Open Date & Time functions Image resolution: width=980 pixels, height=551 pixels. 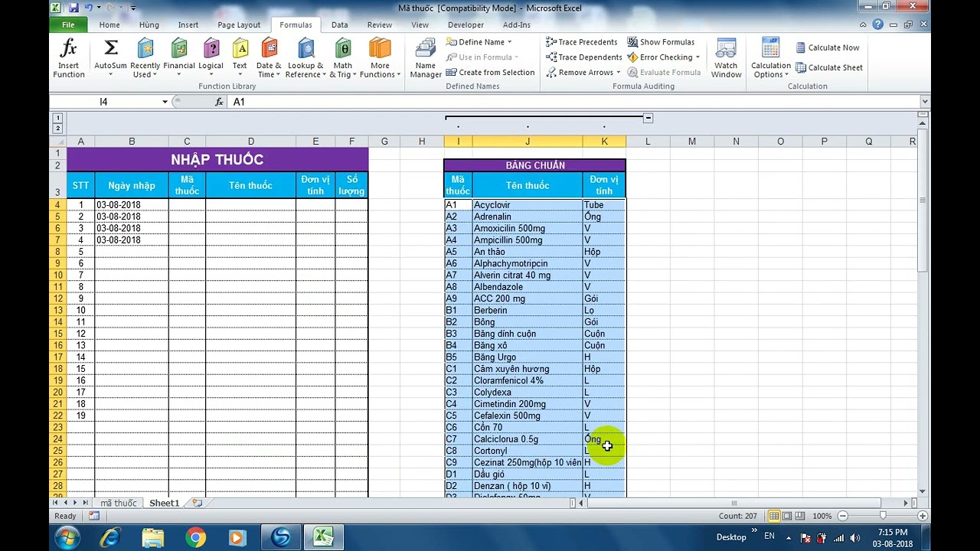point(269,58)
